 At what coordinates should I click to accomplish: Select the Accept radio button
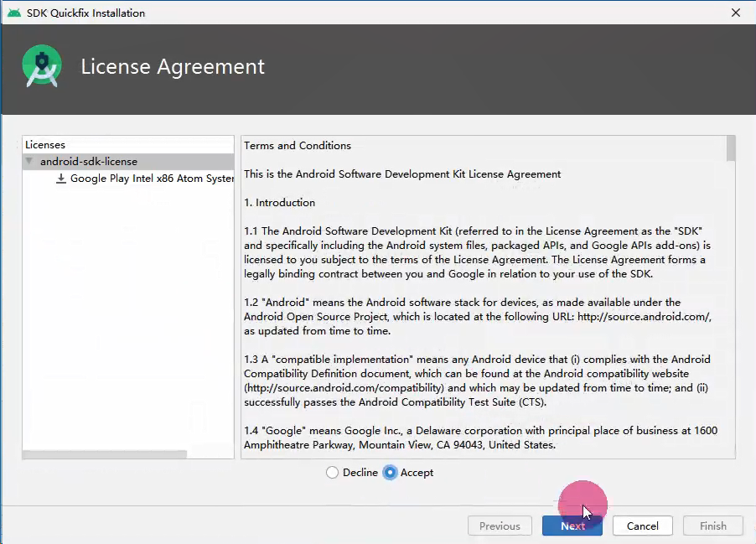390,473
